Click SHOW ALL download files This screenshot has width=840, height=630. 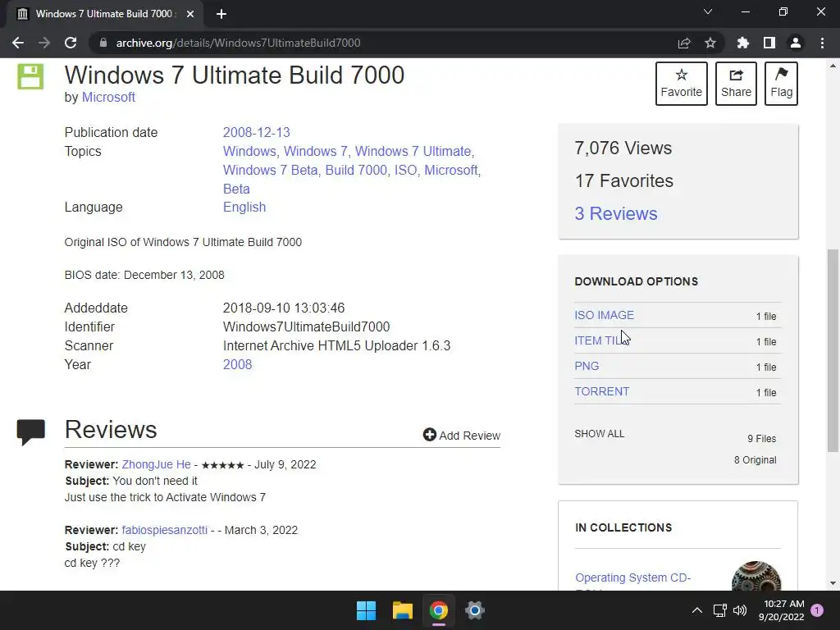tap(599, 434)
